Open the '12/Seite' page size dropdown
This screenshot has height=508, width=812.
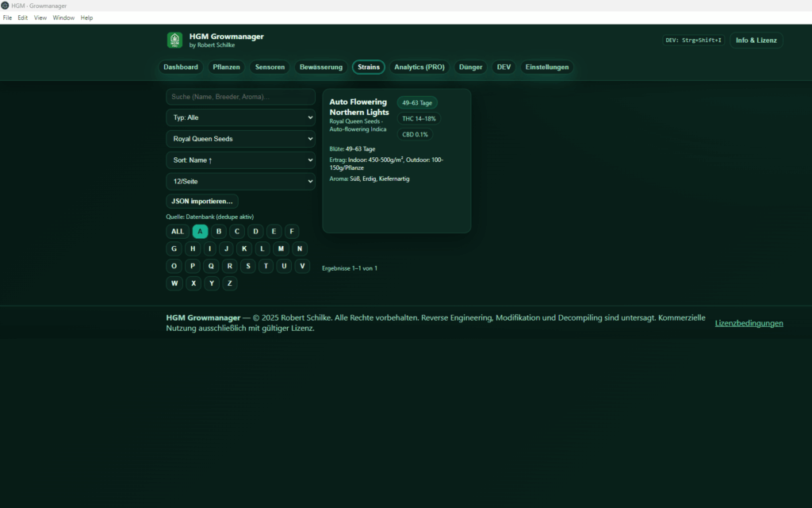[x=239, y=181]
